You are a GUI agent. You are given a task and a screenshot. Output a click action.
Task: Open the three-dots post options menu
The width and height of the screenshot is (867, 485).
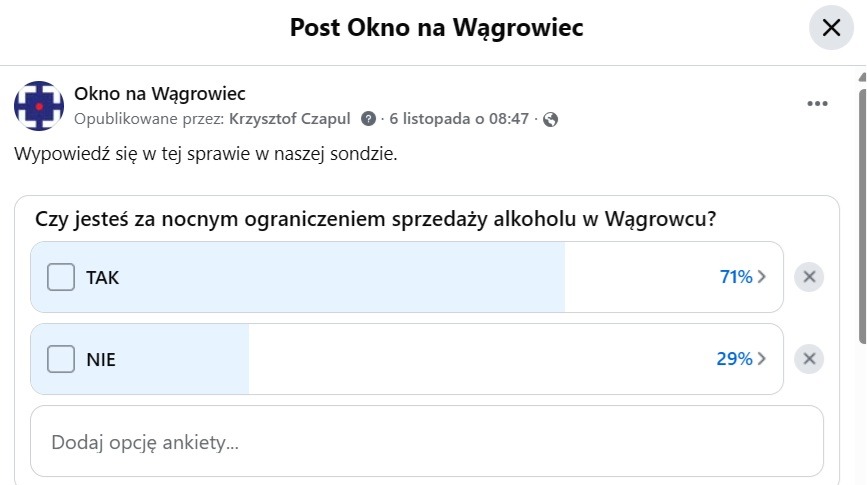818,104
